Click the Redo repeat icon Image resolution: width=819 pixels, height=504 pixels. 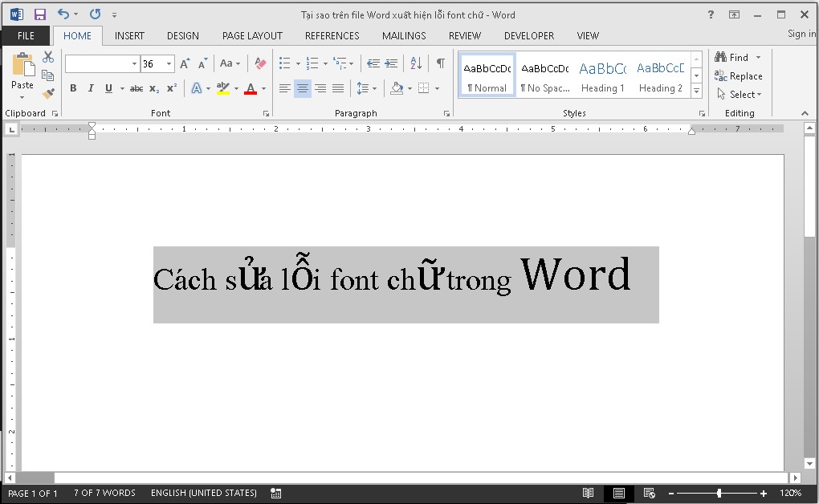point(95,14)
